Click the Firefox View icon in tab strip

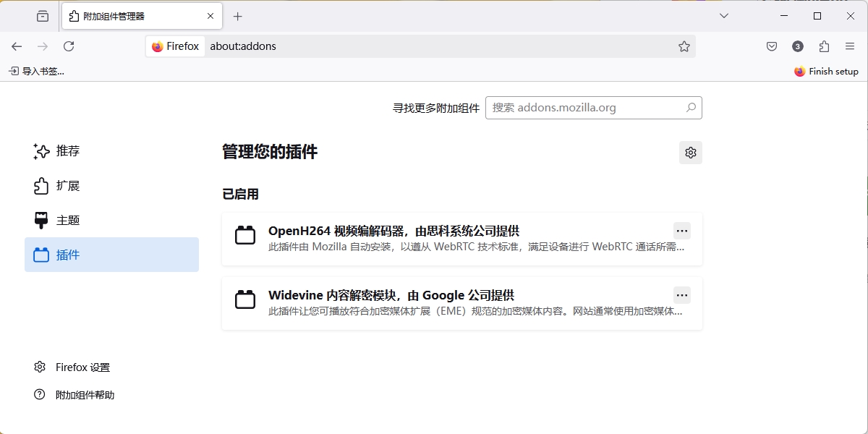click(43, 16)
